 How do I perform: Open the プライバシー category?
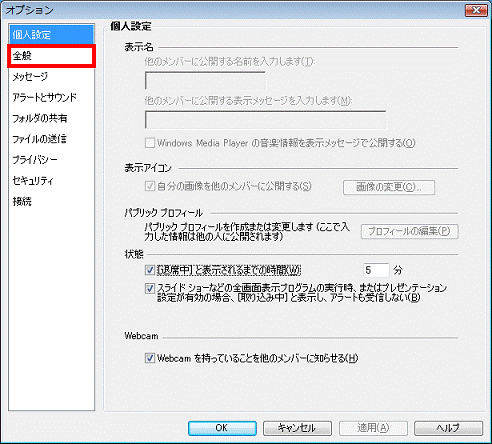tap(52, 160)
